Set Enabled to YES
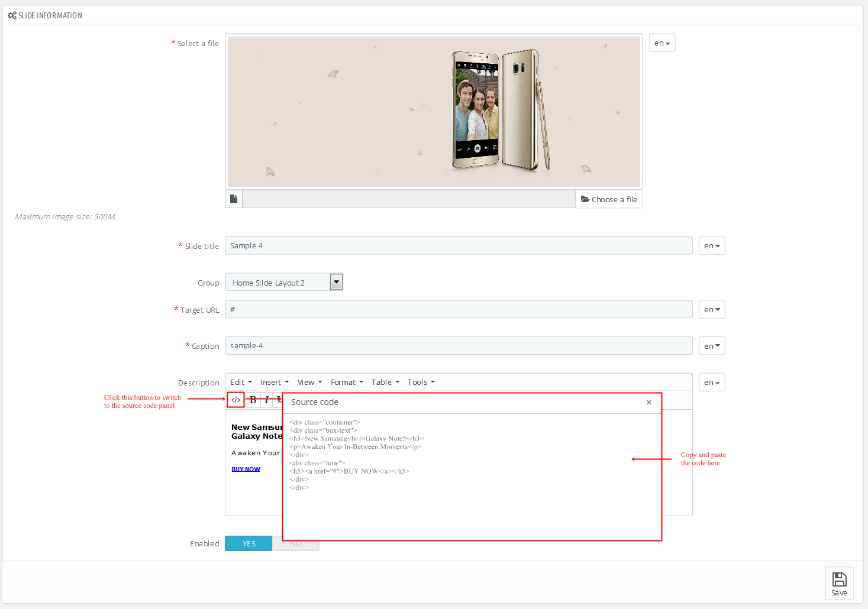 (249, 543)
